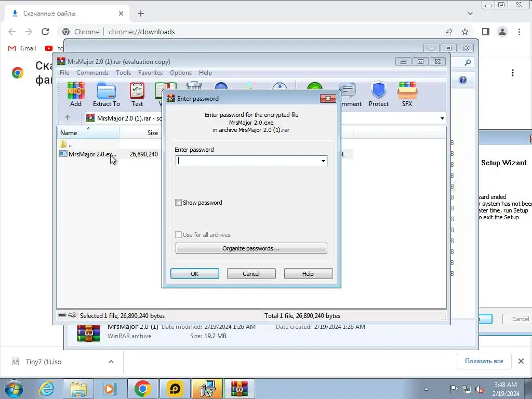Open a new Chrome tab

[x=141, y=14]
